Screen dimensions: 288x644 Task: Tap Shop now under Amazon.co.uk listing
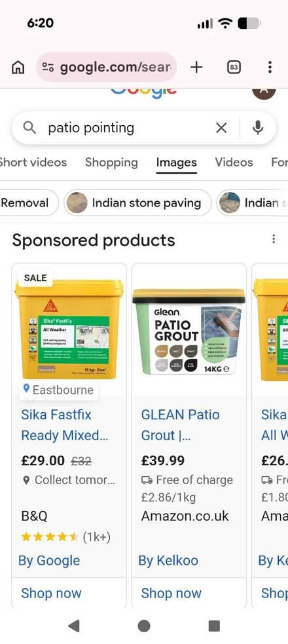[x=171, y=593]
